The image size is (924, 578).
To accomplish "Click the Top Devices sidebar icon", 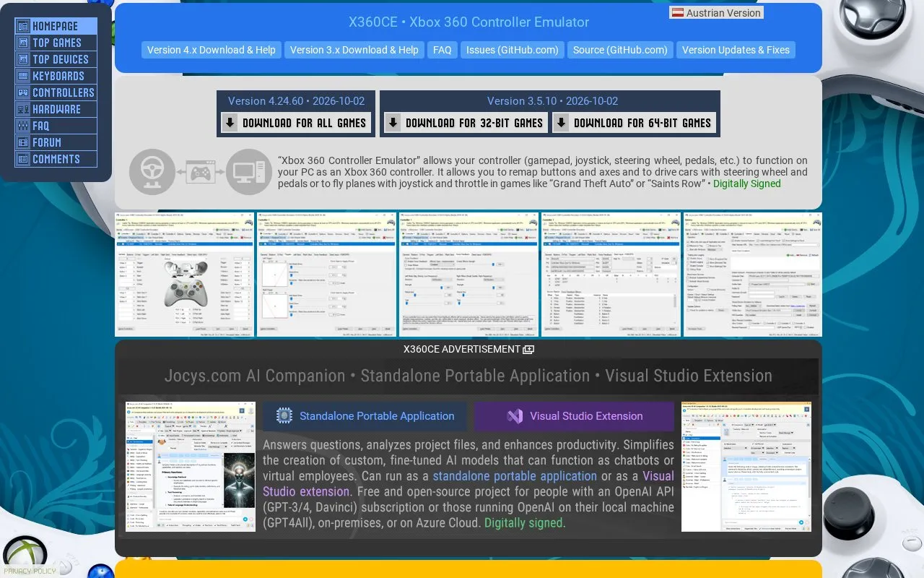I will click(x=22, y=59).
